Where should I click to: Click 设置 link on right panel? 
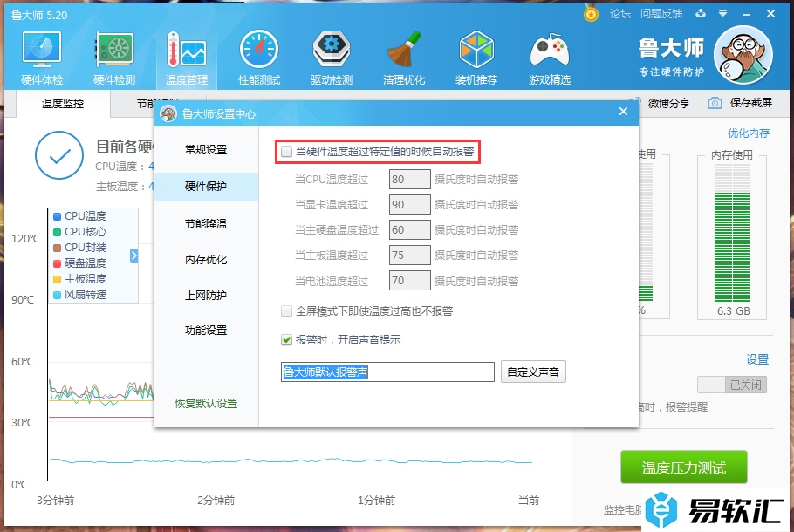pyautogui.click(x=757, y=359)
